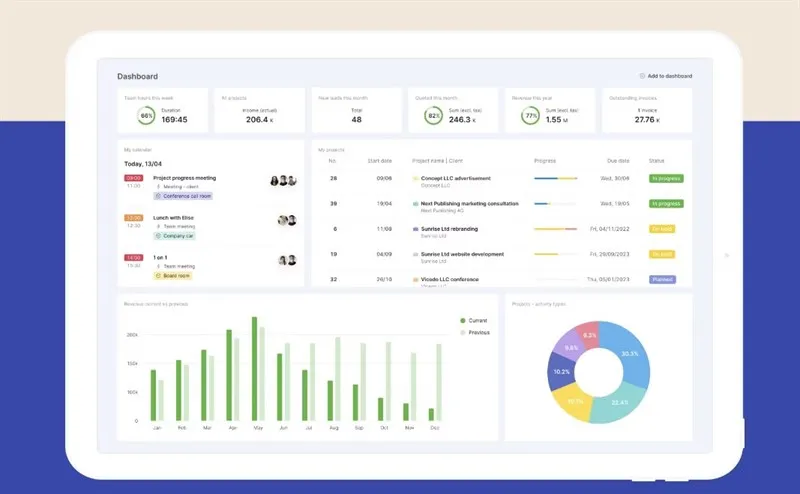Toggle the Current series in chart legend

(x=462, y=321)
